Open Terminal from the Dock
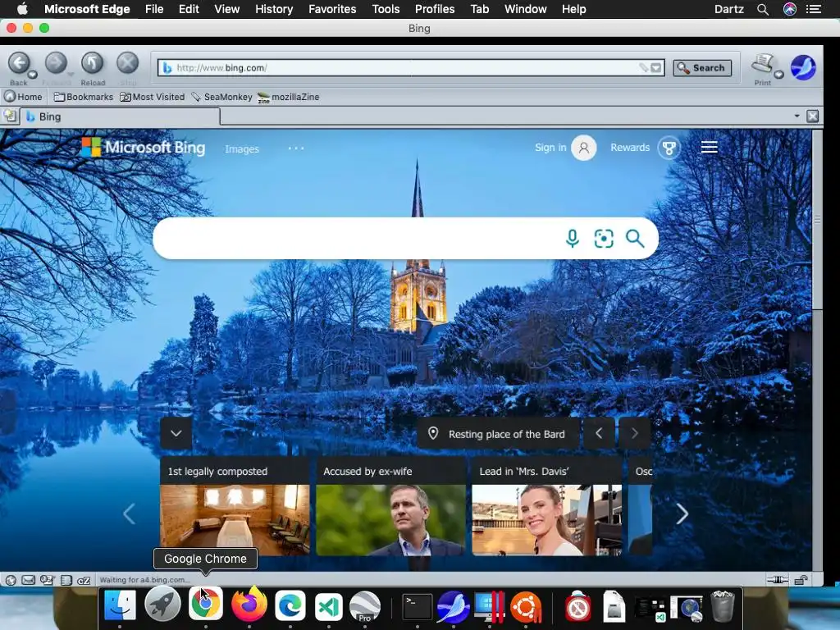840x630 pixels. coord(417,606)
